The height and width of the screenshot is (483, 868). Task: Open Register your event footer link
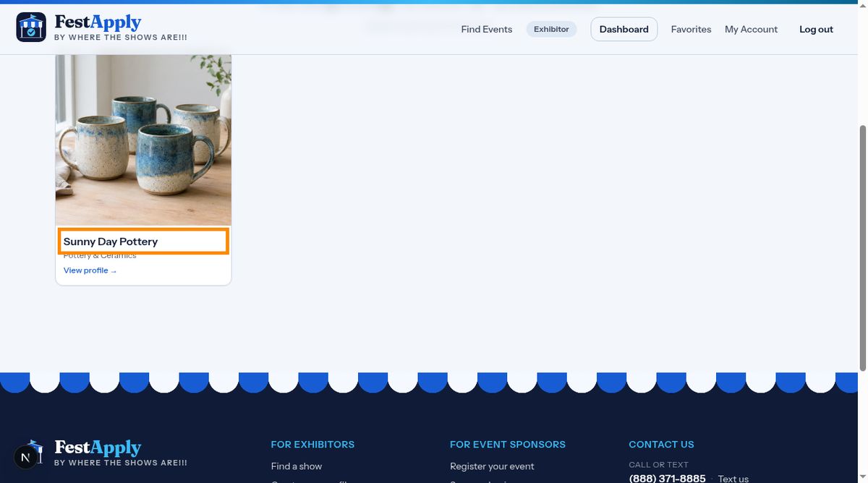tap(492, 466)
